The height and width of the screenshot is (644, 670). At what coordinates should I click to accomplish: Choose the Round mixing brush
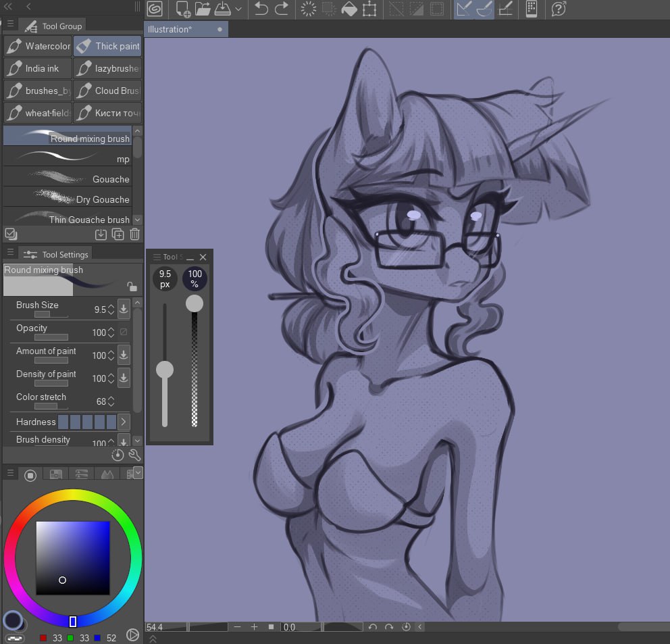(x=68, y=136)
